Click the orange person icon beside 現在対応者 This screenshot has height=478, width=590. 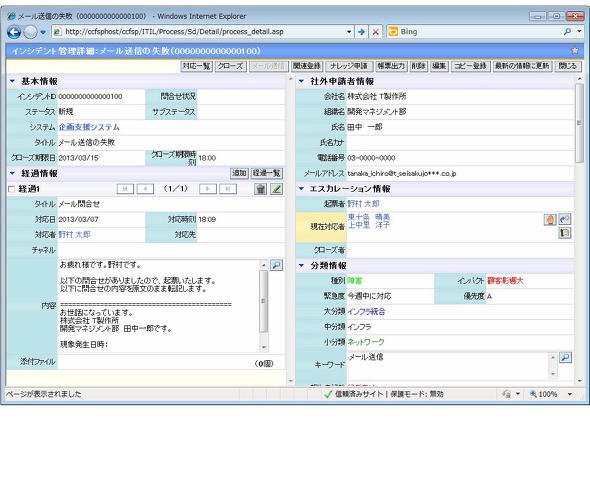[x=550, y=219]
